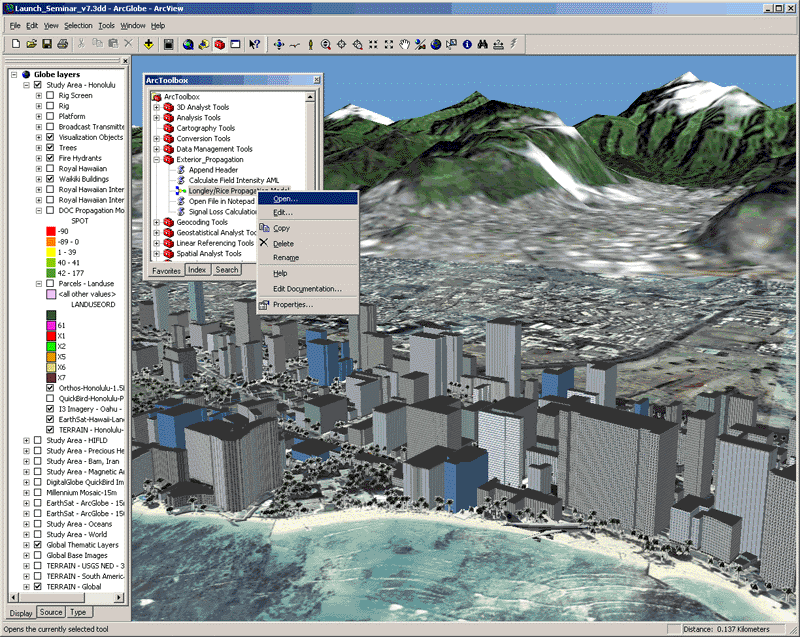
Task: Collapse the Study Area - Honolulu group
Action: [x=27, y=85]
